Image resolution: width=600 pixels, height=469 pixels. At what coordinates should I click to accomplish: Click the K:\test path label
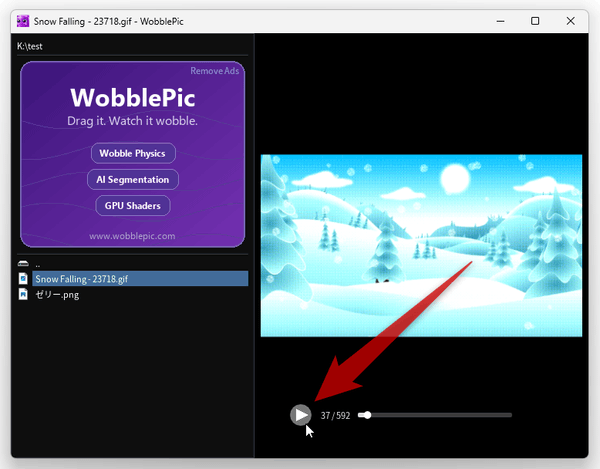tap(30, 46)
